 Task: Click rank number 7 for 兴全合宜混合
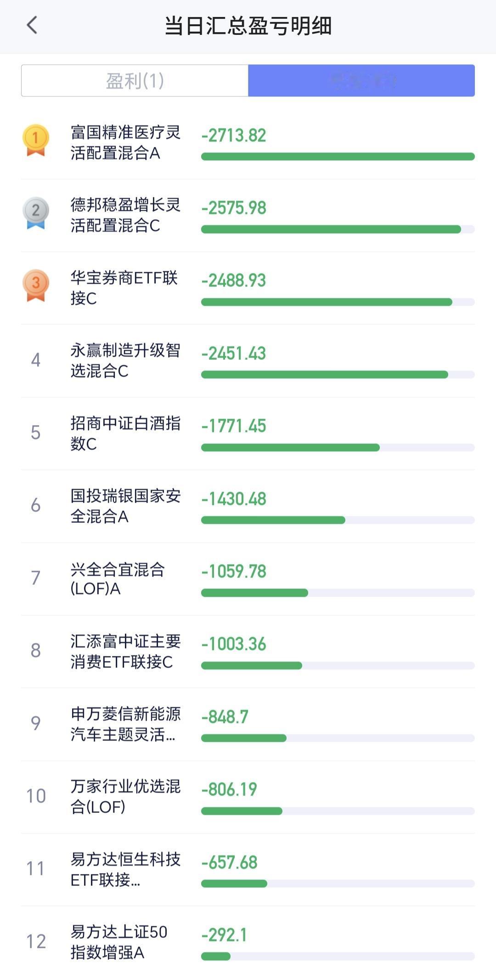[35, 578]
